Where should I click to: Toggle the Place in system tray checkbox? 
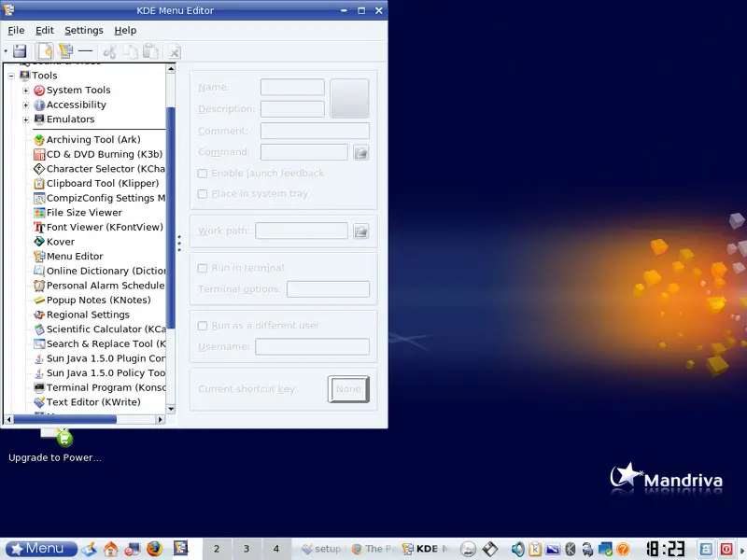coord(203,194)
